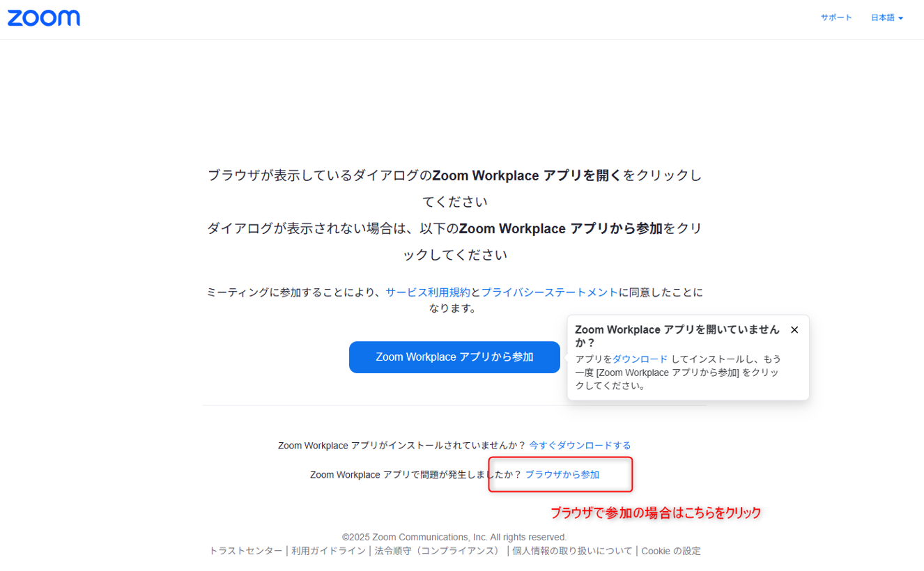This screenshot has width=924, height=571.
Task: Open the トラストセンター footer link
Action: pos(246,551)
